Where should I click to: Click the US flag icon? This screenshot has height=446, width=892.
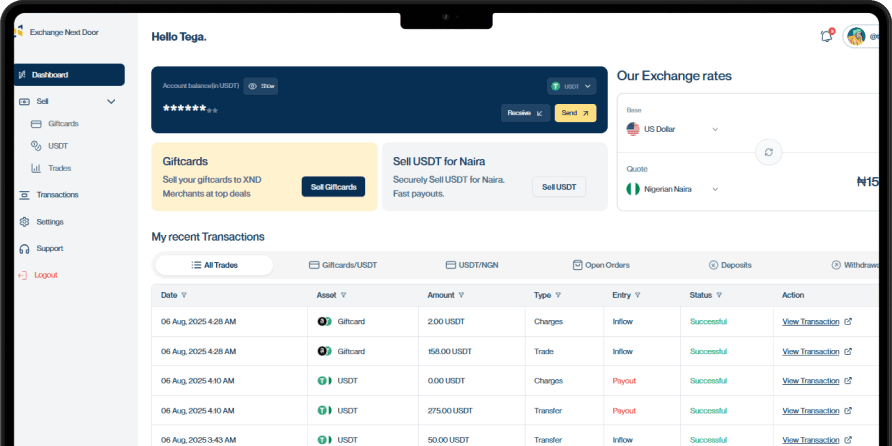pos(633,129)
